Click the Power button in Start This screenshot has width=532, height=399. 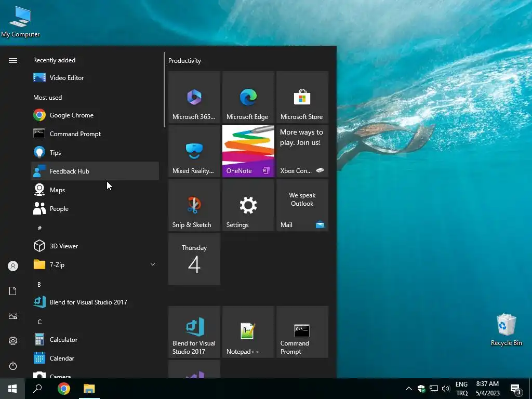tap(13, 366)
